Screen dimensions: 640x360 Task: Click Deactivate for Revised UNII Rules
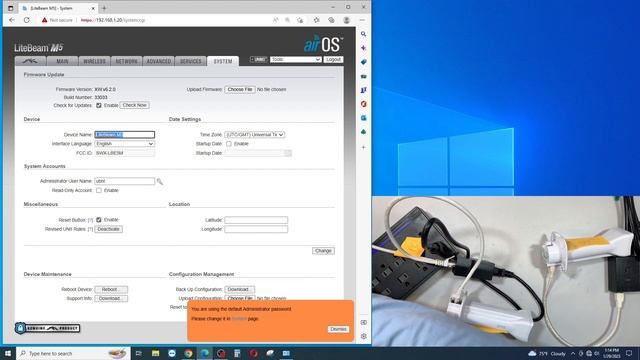[x=109, y=229]
